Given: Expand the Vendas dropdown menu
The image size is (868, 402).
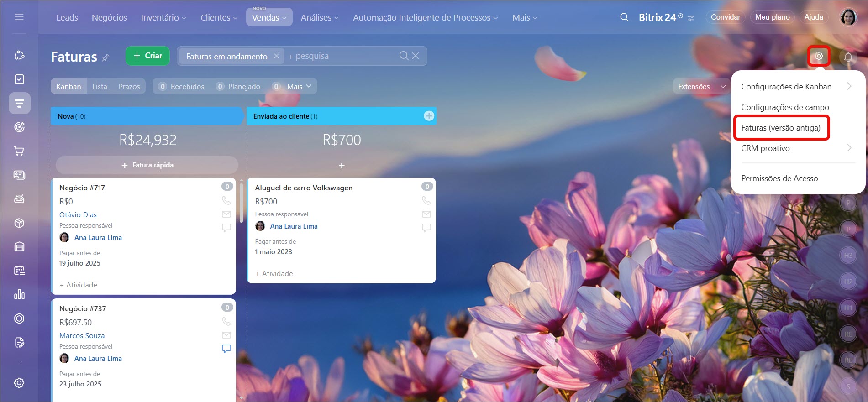Looking at the screenshot, I should (269, 17).
